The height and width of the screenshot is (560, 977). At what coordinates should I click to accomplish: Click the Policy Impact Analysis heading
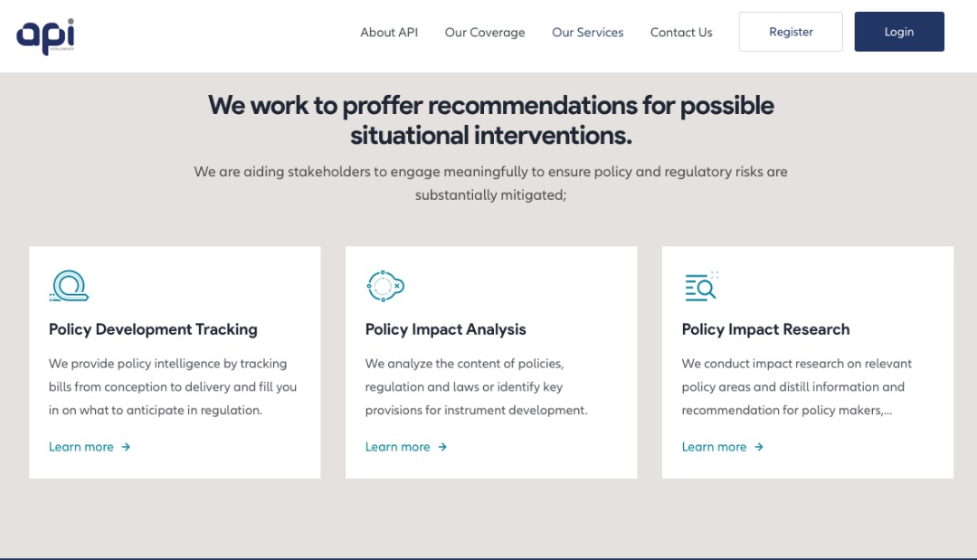pos(445,329)
